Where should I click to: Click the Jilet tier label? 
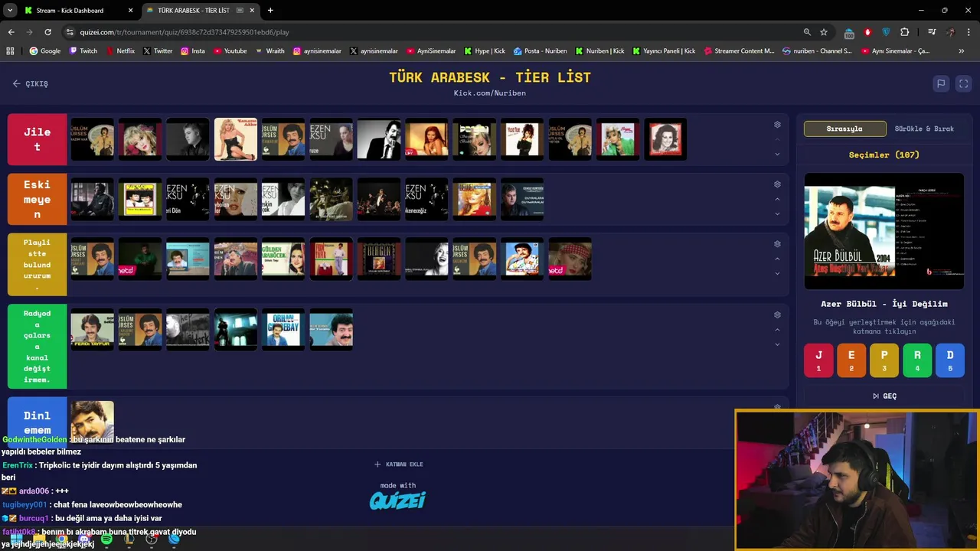pyautogui.click(x=37, y=139)
